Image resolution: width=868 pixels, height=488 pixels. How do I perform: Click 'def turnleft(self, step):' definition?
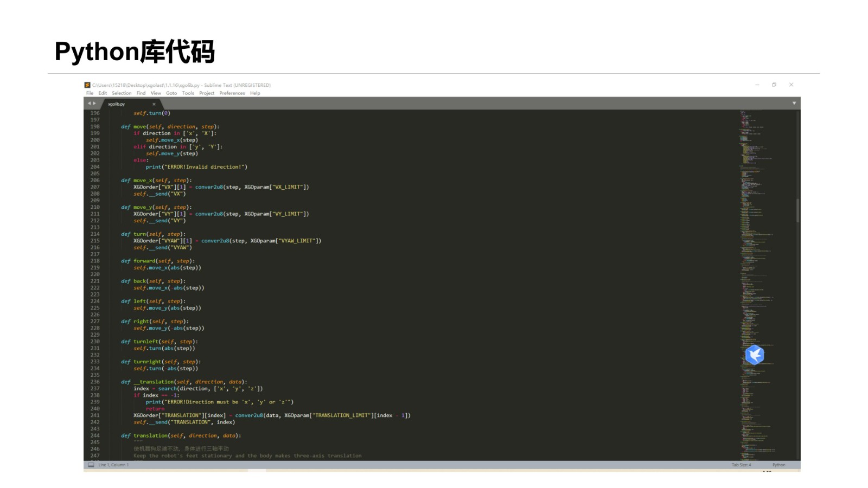point(159,342)
